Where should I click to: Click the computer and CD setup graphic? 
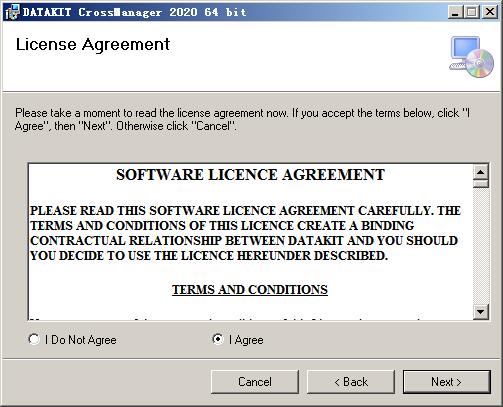(471, 57)
